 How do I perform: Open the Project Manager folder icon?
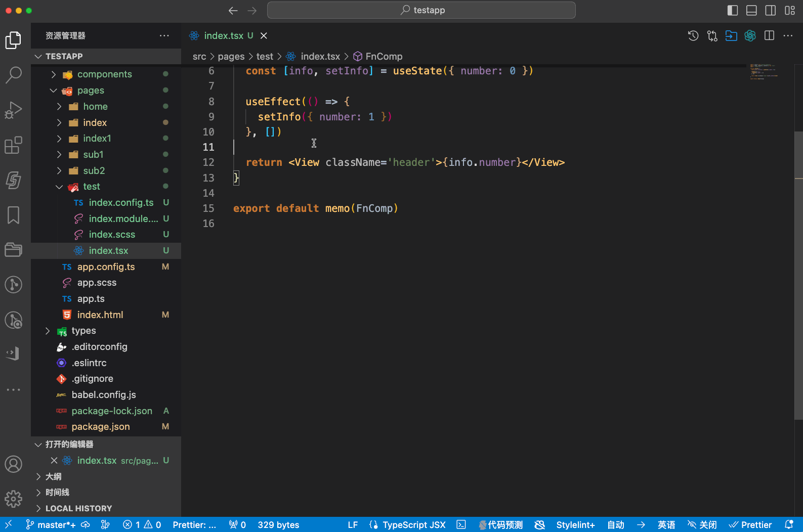tap(13, 249)
